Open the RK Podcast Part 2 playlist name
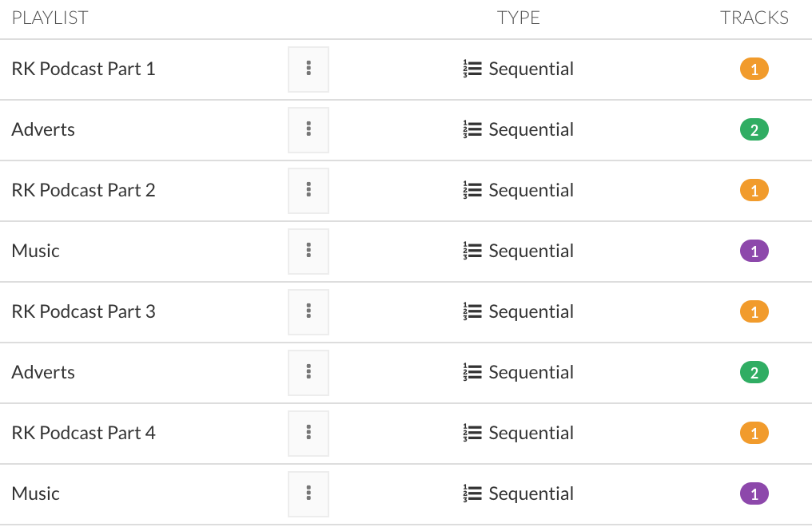The width and height of the screenshot is (812, 527). tap(83, 191)
